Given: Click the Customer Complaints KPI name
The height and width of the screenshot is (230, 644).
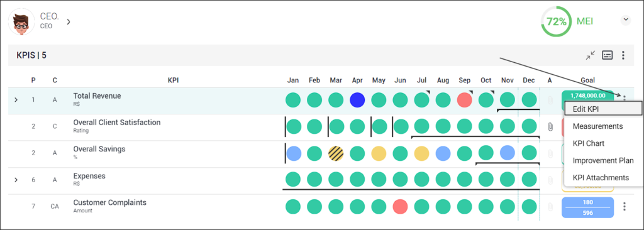Looking at the screenshot, I should [109, 202].
